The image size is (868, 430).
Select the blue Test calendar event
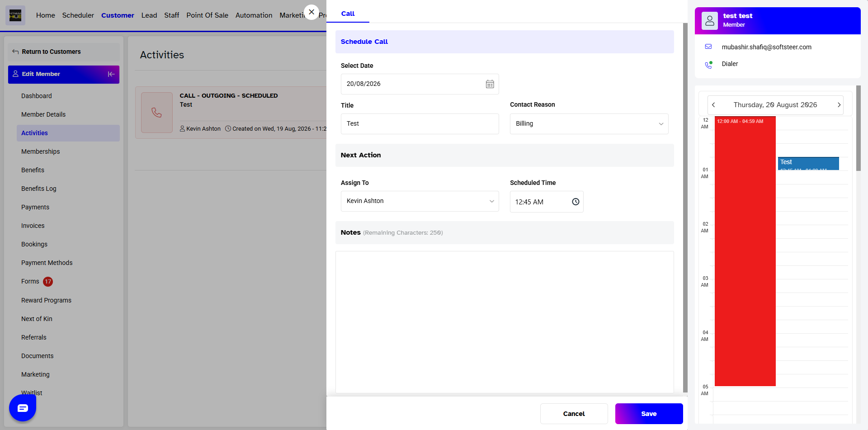click(808, 163)
